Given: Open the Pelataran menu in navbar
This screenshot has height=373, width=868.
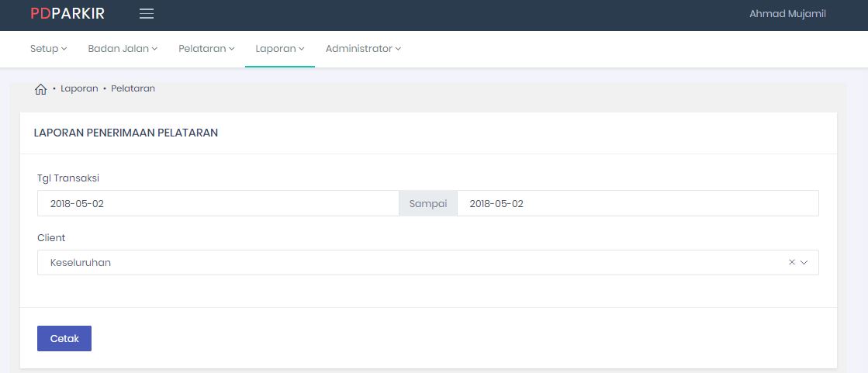Looking at the screenshot, I should pos(206,49).
